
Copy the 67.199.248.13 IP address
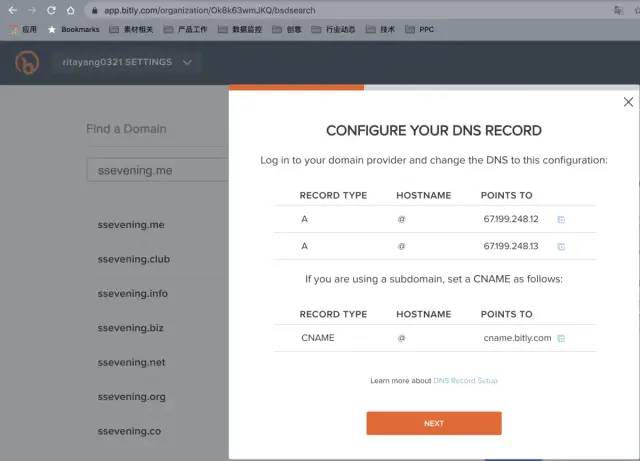561,247
